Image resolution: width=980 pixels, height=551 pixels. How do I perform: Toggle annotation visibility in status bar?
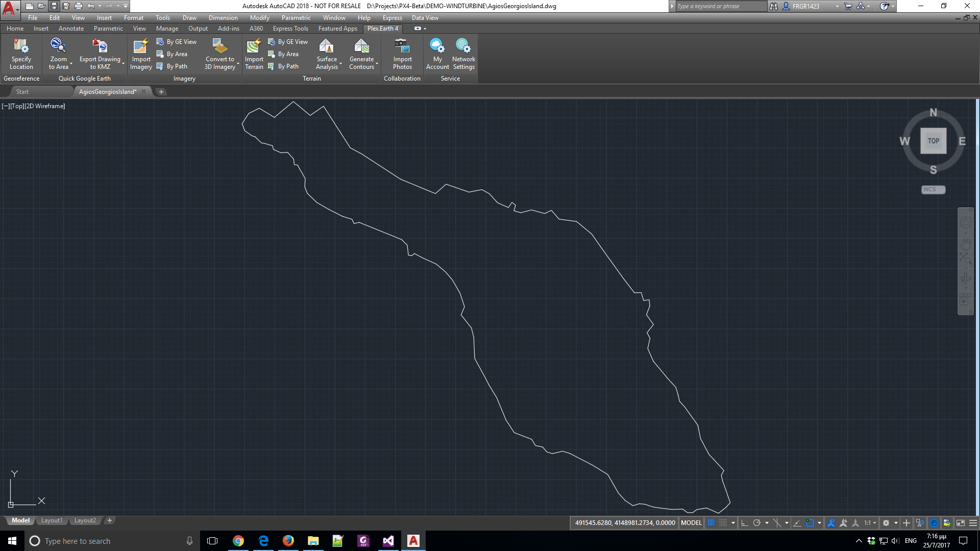pos(831,523)
